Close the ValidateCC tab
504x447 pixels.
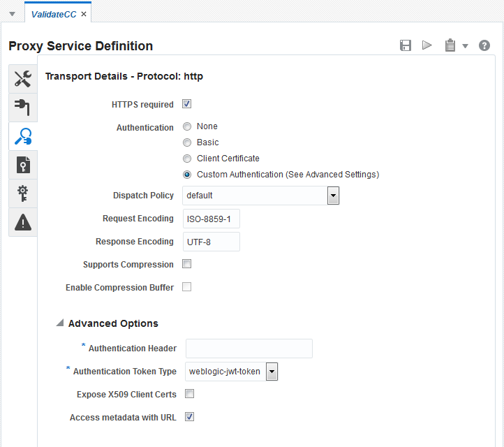(x=84, y=14)
